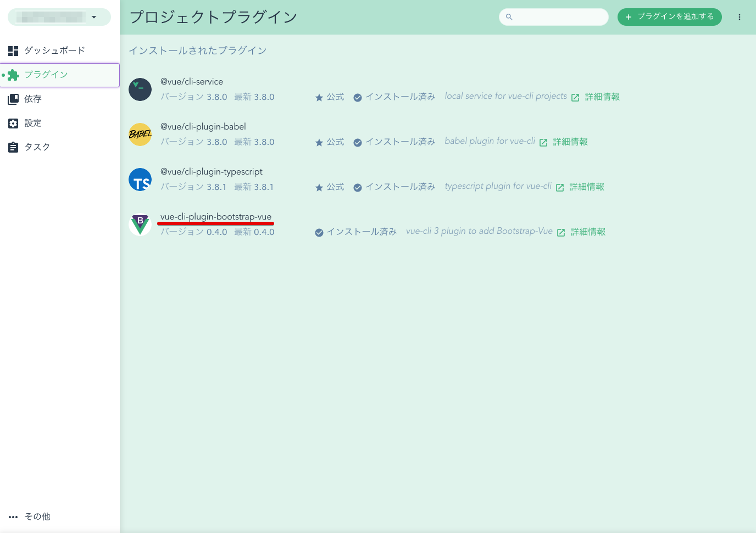Select the @vue/cli-service plugin name

pos(192,81)
